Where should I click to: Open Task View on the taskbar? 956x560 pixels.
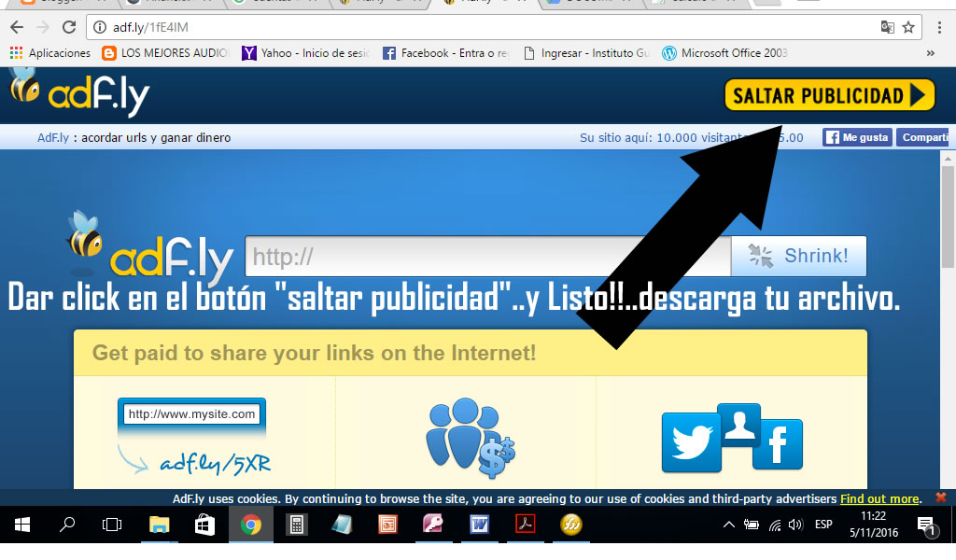112,524
